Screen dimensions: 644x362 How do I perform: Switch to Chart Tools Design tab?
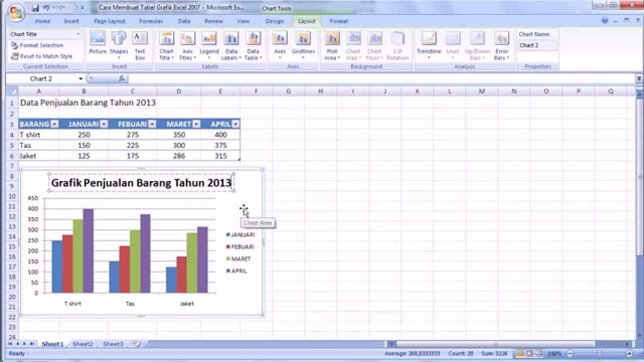click(275, 21)
